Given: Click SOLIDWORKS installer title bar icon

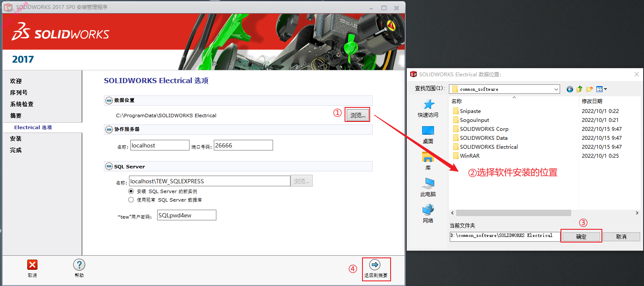Looking at the screenshot, I should coord(8,8).
